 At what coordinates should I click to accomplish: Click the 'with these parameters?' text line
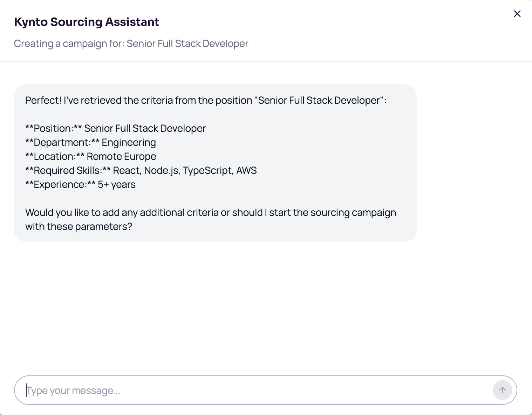79,226
